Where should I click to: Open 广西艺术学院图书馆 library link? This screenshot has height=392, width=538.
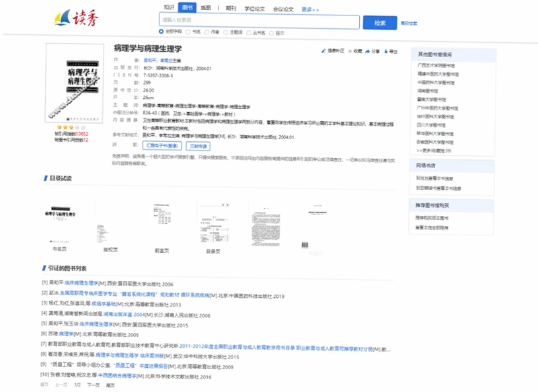(x=436, y=65)
